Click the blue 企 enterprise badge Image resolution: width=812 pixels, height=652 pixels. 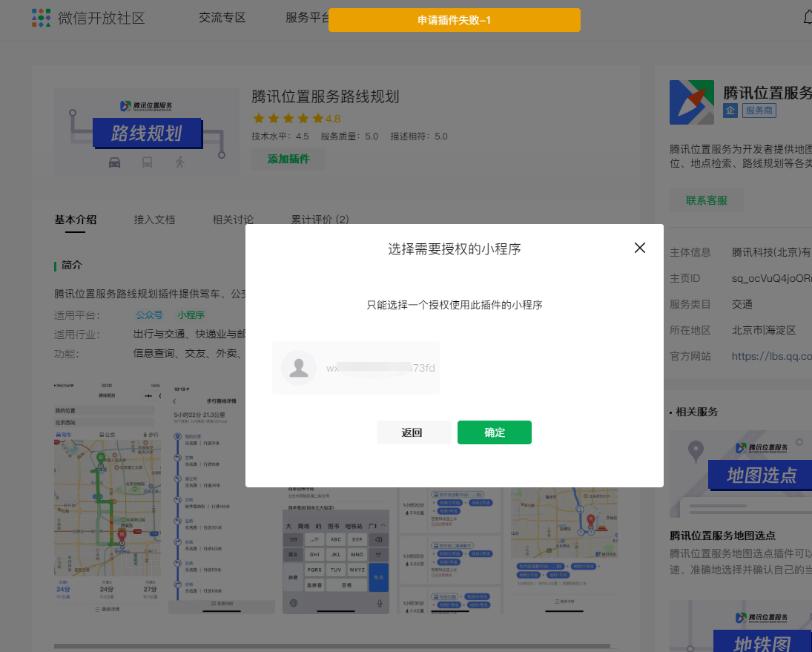pyautogui.click(x=730, y=111)
